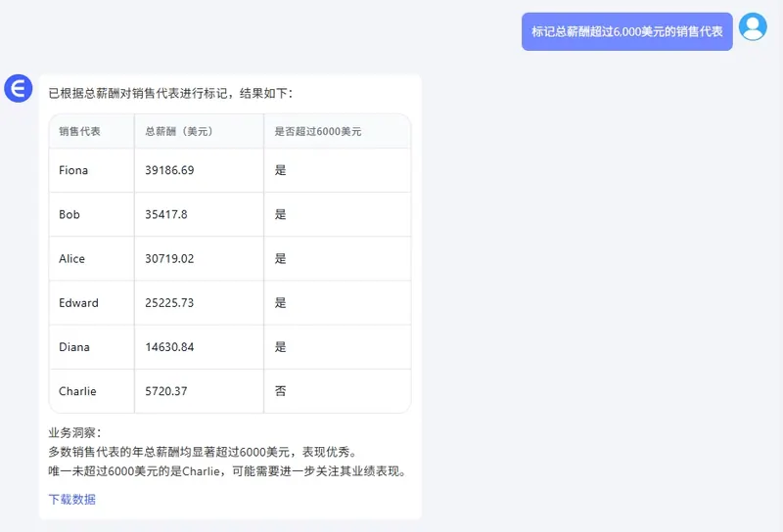The image size is (783, 532).
Task: Select the user message bubble about 总薪酬
Action: [626, 31]
